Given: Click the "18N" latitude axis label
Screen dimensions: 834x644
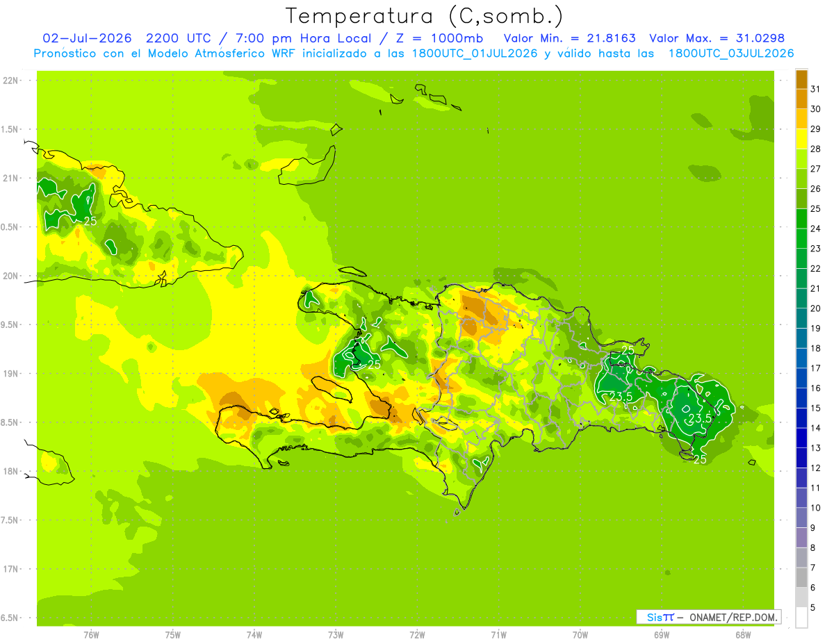Looking at the screenshot, I should tap(10, 471).
